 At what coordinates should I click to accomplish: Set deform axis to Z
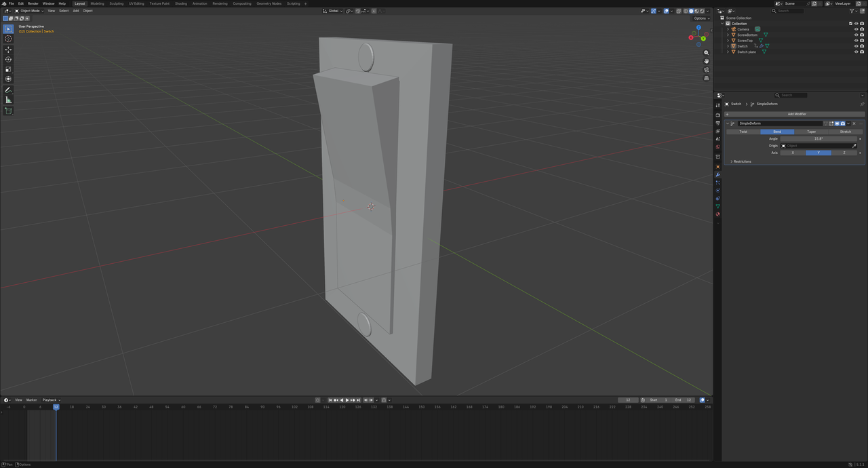[x=844, y=153]
